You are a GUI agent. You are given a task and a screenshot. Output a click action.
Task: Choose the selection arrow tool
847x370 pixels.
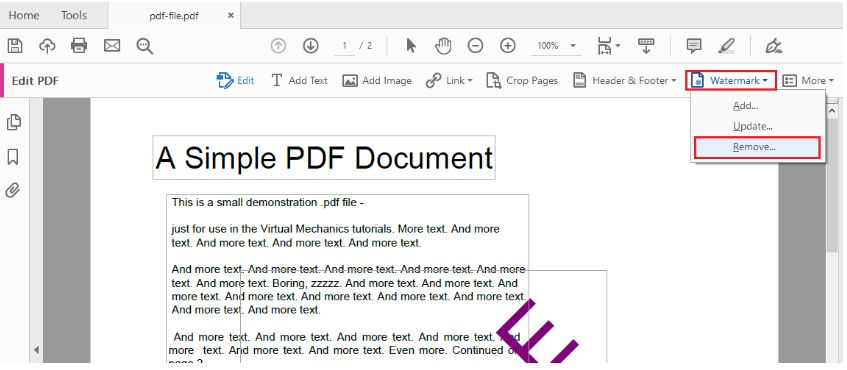point(411,46)
